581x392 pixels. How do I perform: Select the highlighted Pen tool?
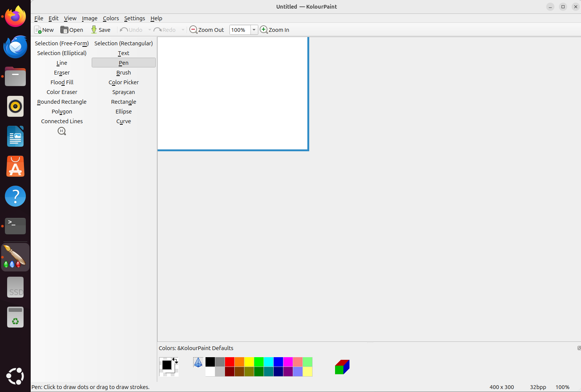tap(124, 63)
